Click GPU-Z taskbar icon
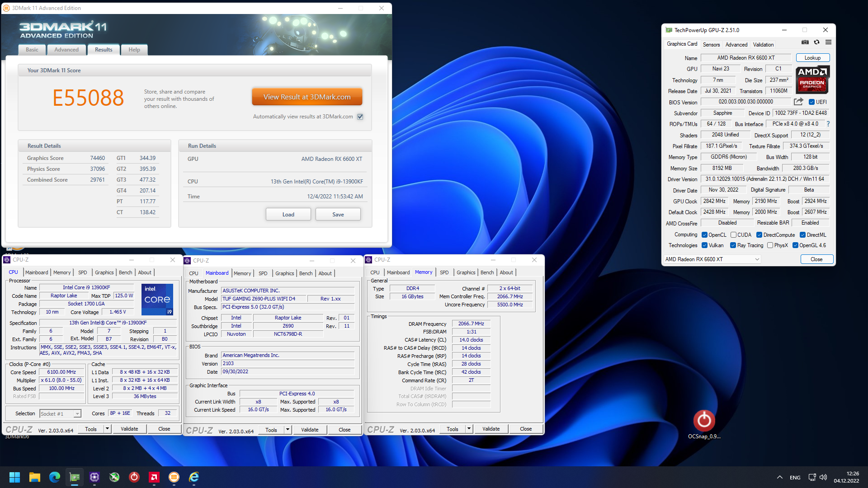The width and height of the screenshot is (868, 488). [x=75, y=477]
